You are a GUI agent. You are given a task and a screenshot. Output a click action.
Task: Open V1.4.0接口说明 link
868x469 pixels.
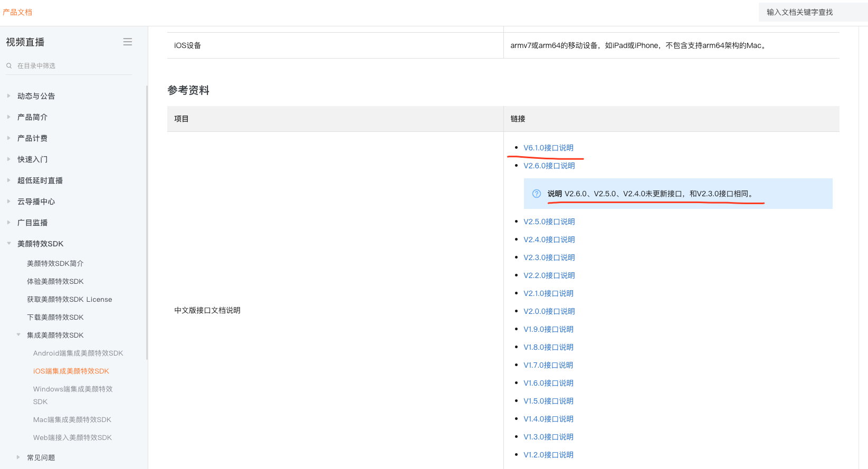pos(548,419)
